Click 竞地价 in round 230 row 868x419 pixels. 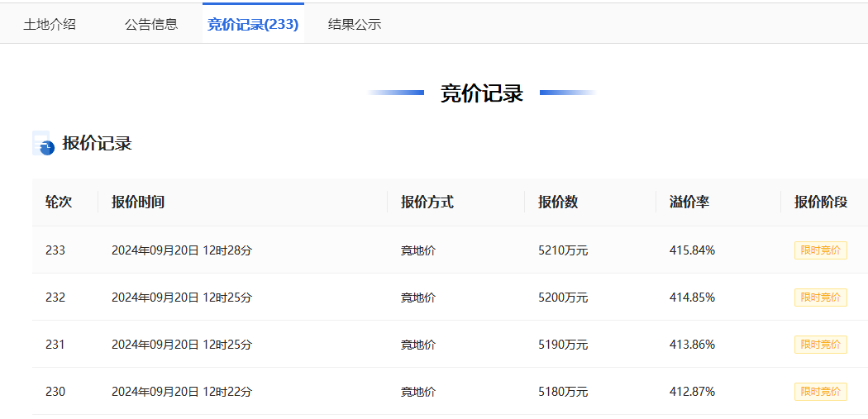click(418, 392)
